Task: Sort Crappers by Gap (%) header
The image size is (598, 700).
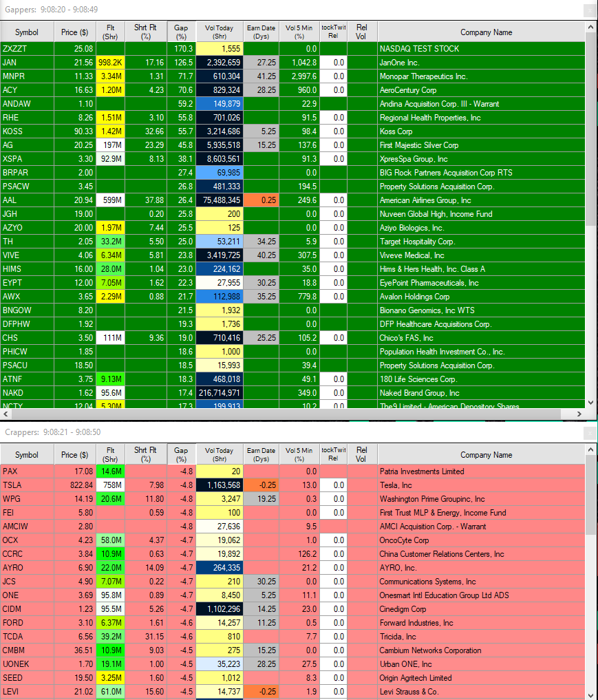Action: click(x=181, y=454)
